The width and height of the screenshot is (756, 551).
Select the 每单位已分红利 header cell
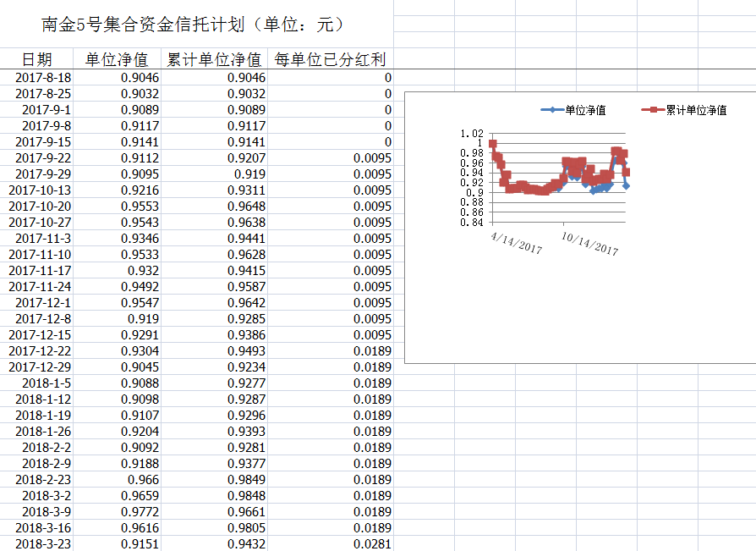coord(330,59)
